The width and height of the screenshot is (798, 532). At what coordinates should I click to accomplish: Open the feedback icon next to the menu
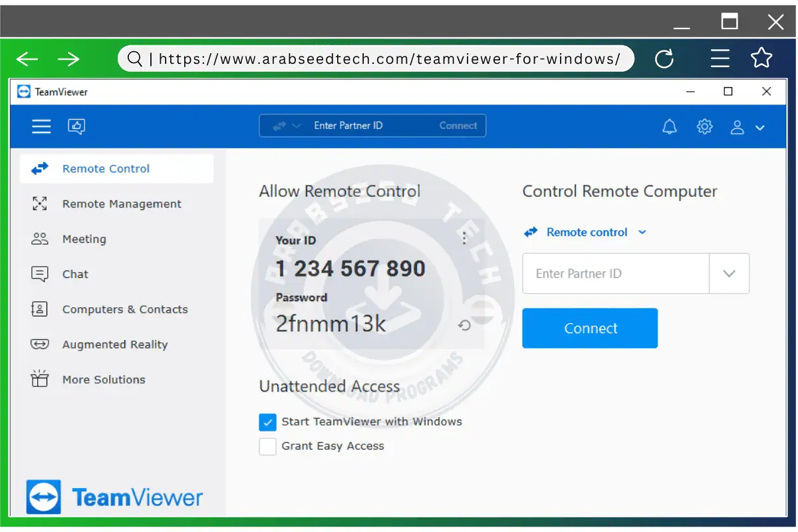point(76,126)
